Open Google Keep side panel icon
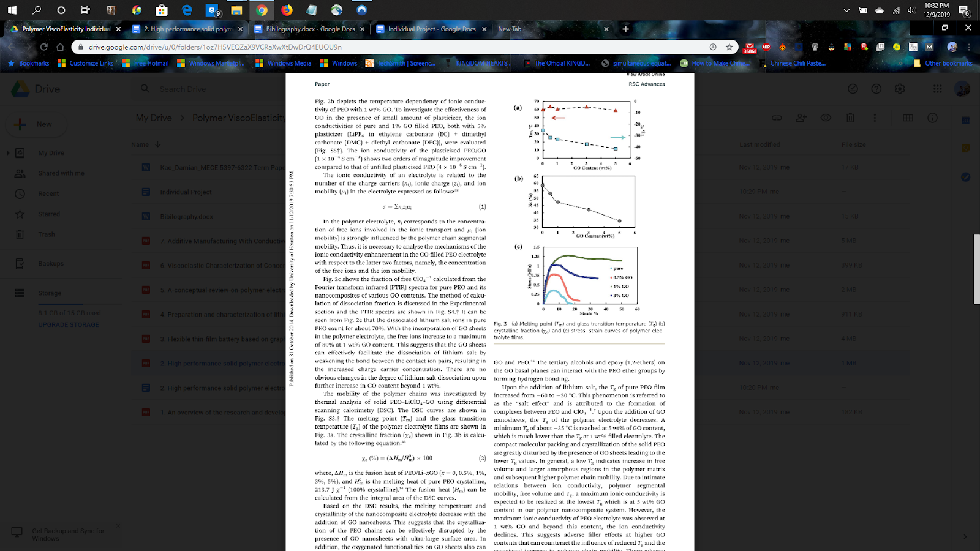 click(x=965, y=149)
